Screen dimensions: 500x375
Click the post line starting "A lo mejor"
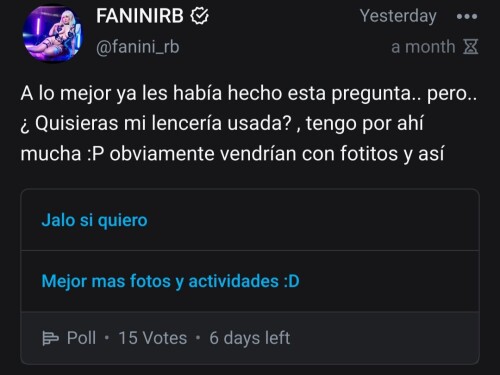[249, 93]
